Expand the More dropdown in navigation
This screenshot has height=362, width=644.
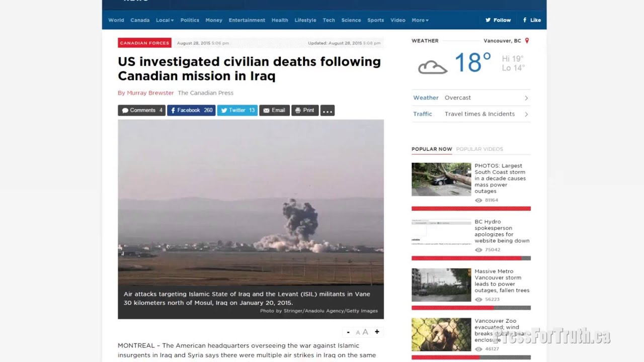(420, 20)
